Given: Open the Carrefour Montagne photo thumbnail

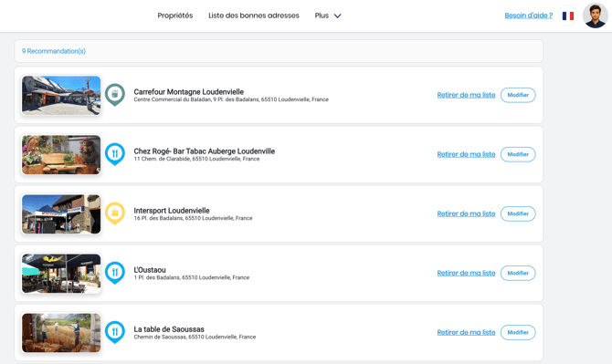Looking at the screenshot, I should pyautogui.click(x=61, y=96).
